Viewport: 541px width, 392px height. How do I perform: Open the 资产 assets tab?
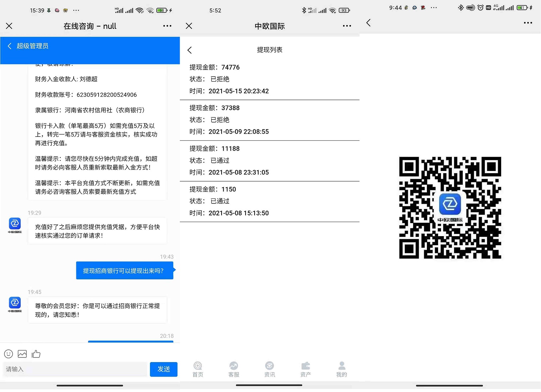[306, 369]
